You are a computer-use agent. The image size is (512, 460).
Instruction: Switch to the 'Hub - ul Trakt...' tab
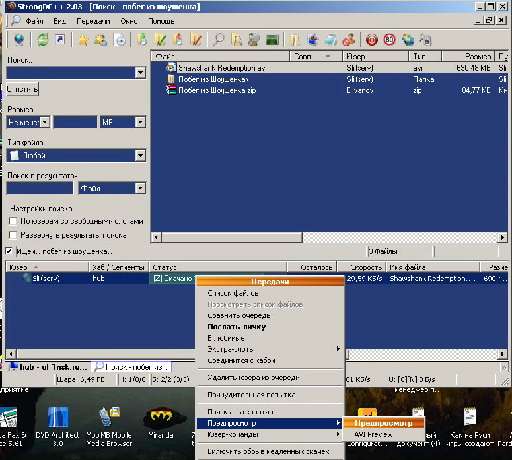(49, 367)
